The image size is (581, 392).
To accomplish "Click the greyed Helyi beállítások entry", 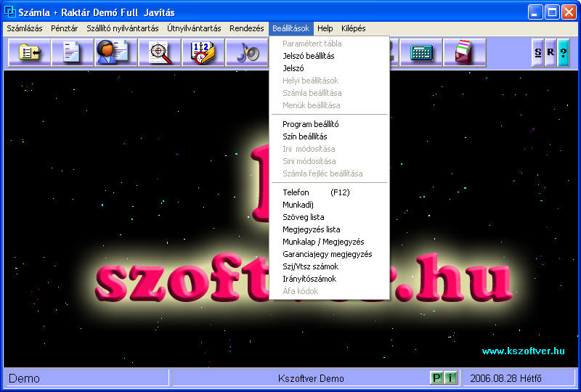I will pyautogui.click(x=330, y=81).
